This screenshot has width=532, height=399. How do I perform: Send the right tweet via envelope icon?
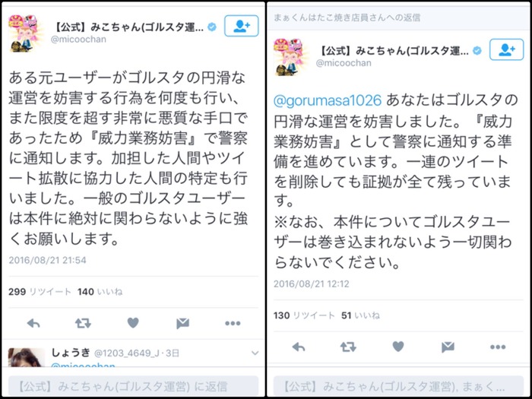448,347
